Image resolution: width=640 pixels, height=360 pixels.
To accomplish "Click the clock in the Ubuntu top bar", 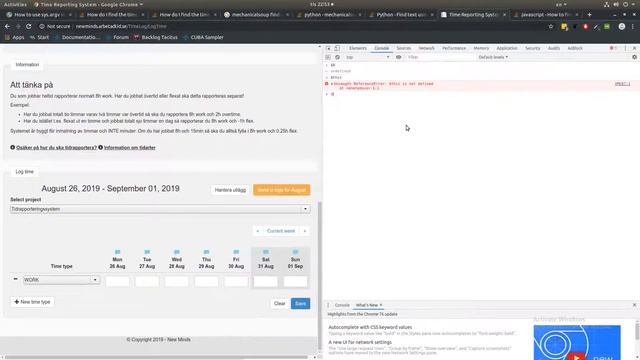I will 321,4.
